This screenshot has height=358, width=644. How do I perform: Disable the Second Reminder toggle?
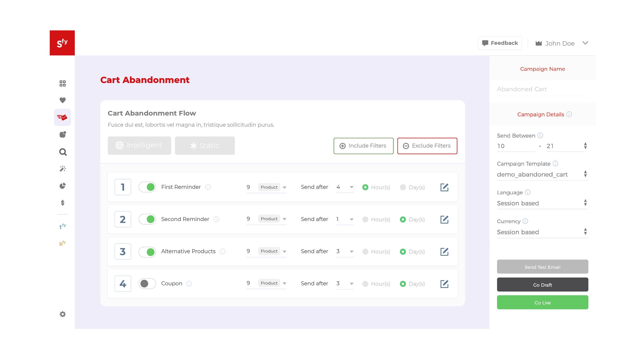pyautogui.click(x=147, y=219)
